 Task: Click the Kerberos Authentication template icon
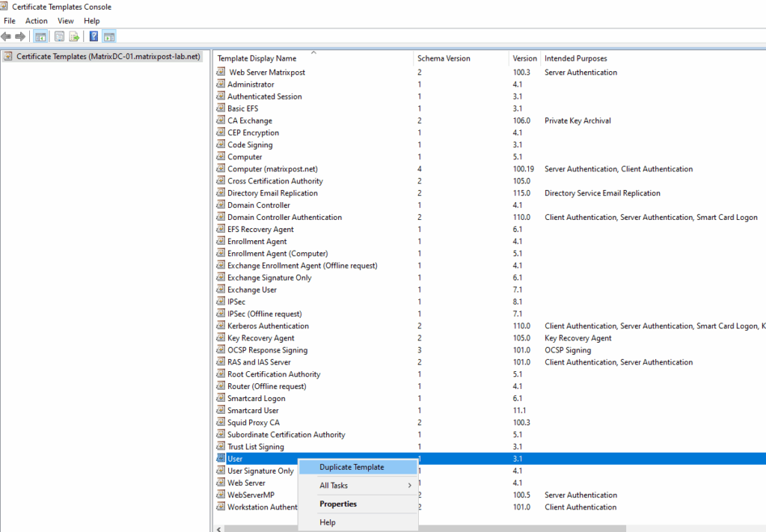point(221,326)
